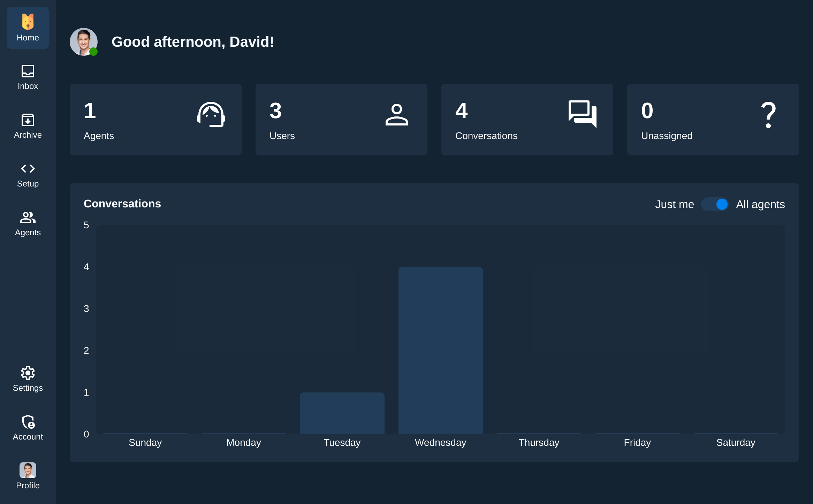The image size is (813, 504).
Task: Click the 'Setup' label in sidebar
Action: pyautogui.click(x=28, y=184)
